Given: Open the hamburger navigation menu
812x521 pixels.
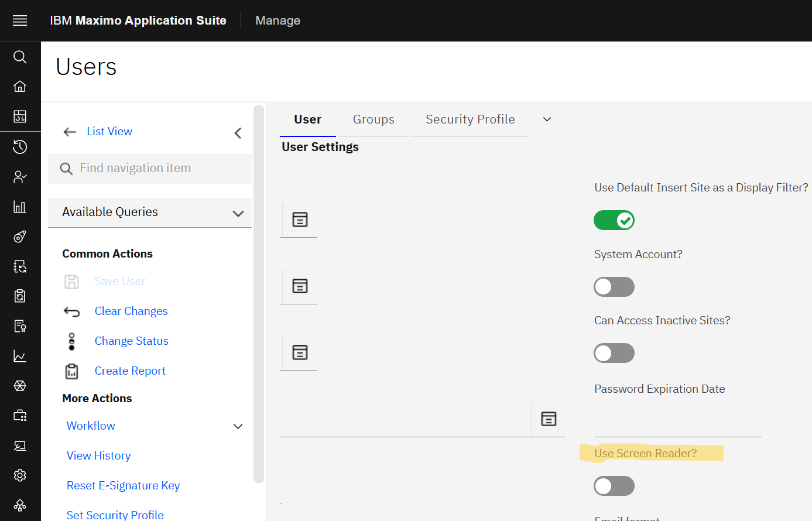Looking at the screenshot, I should click(x=20, y=20).
